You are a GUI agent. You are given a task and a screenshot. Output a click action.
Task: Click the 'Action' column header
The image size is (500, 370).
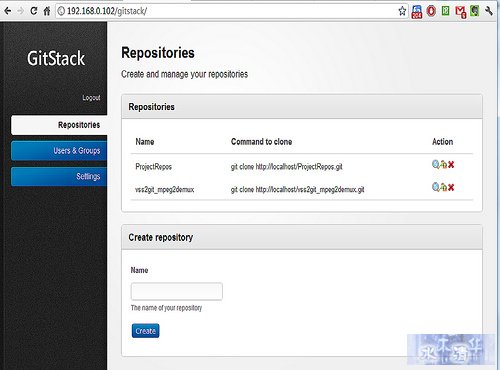tap(442, 142)
